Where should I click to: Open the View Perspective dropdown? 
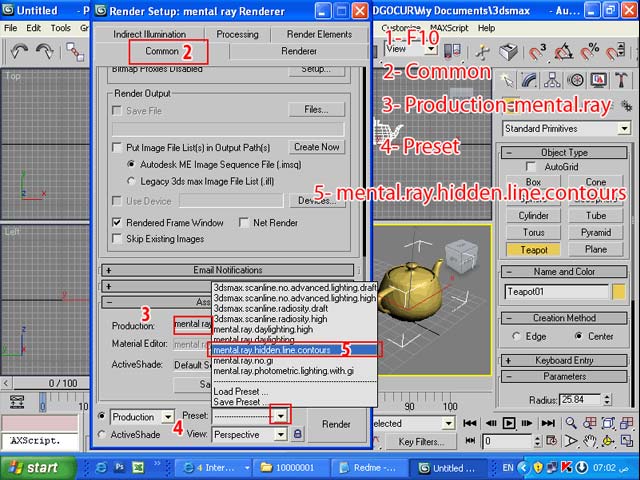click(281, 434)
